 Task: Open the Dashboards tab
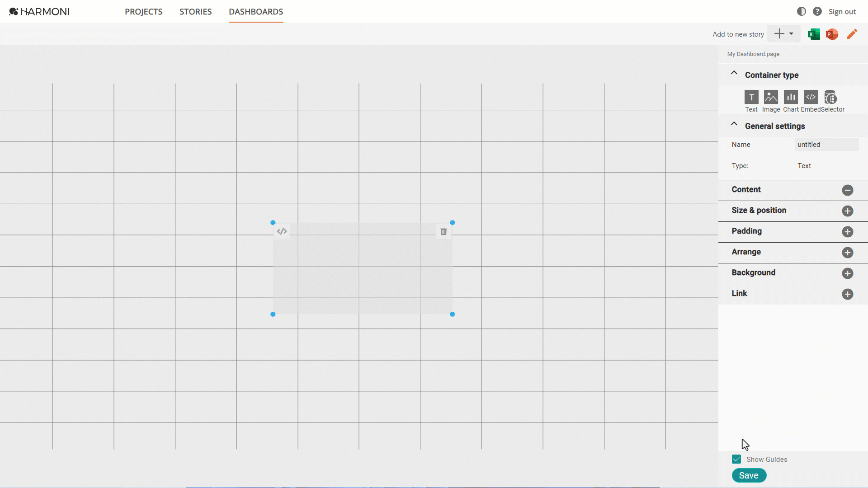click(x=256, y=12)
